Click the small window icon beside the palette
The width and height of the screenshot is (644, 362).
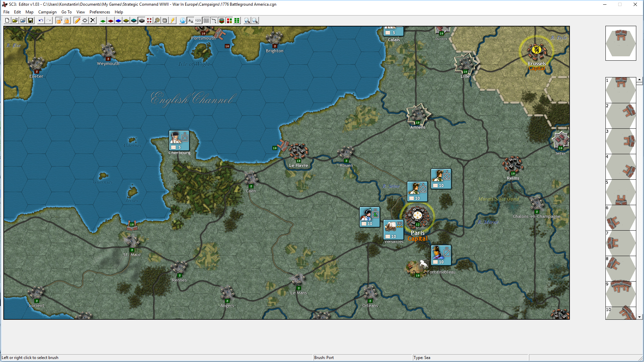(x=165, y=21)
